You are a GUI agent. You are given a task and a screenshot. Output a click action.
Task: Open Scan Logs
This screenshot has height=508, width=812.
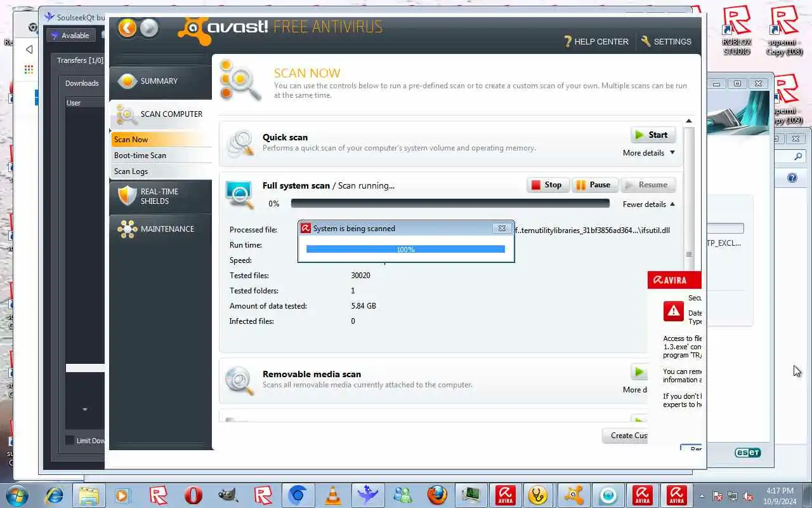(161, 171)
